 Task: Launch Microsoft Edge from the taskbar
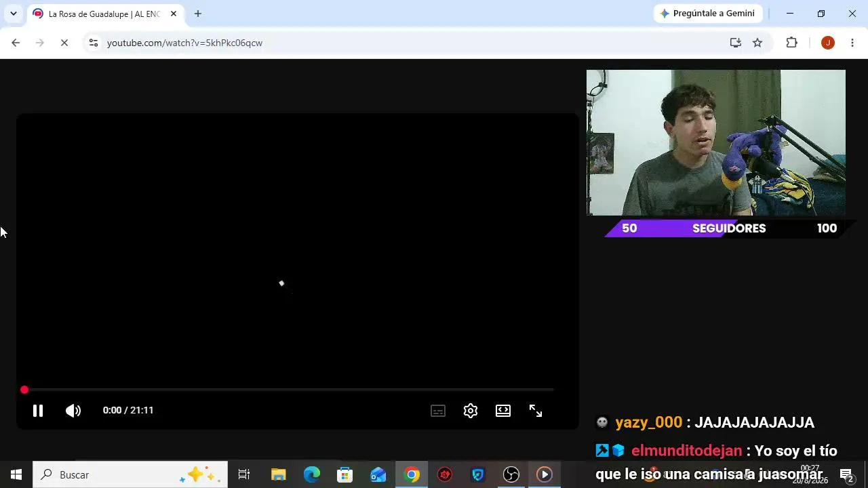pos(311,474)
